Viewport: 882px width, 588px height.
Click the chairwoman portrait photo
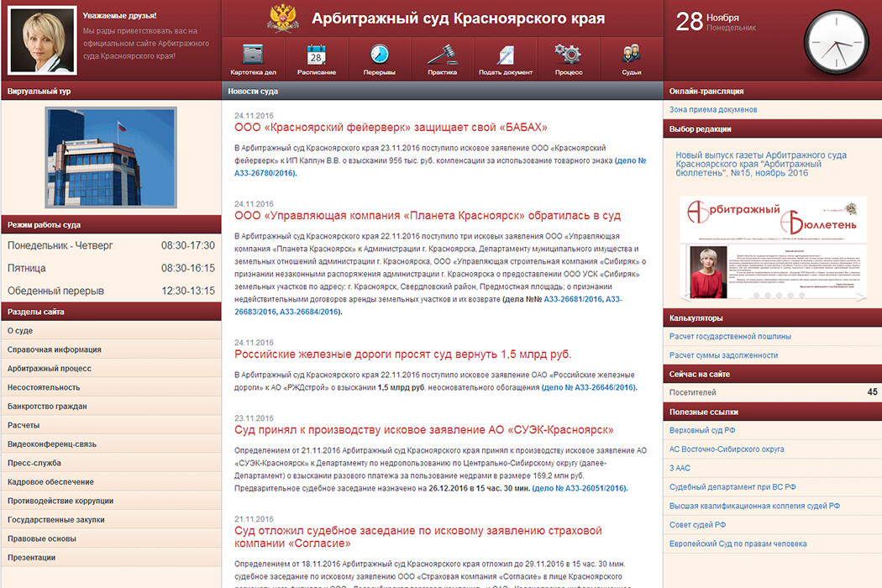[42, 40]
